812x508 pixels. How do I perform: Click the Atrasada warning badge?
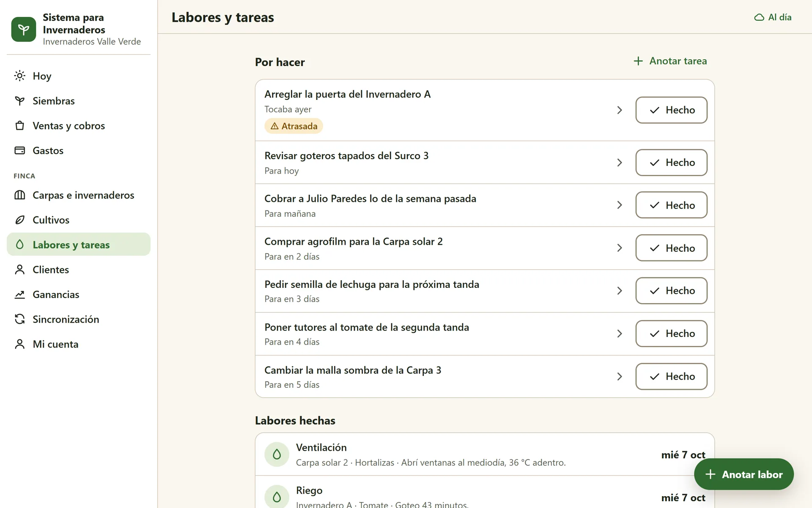pos(294,126)
